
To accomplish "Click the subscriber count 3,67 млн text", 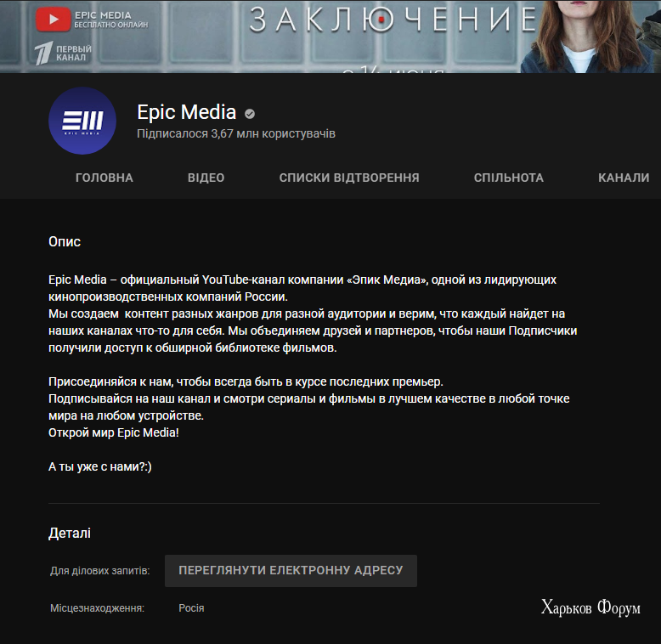I will (236, 133).
